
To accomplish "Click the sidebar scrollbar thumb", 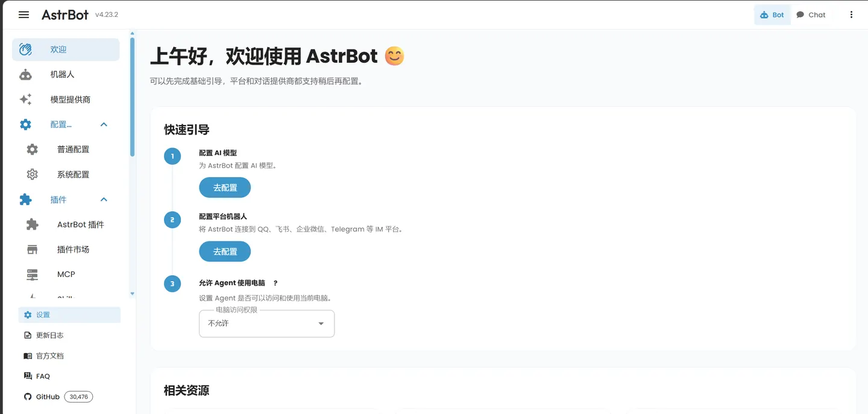I will [132, 97].
